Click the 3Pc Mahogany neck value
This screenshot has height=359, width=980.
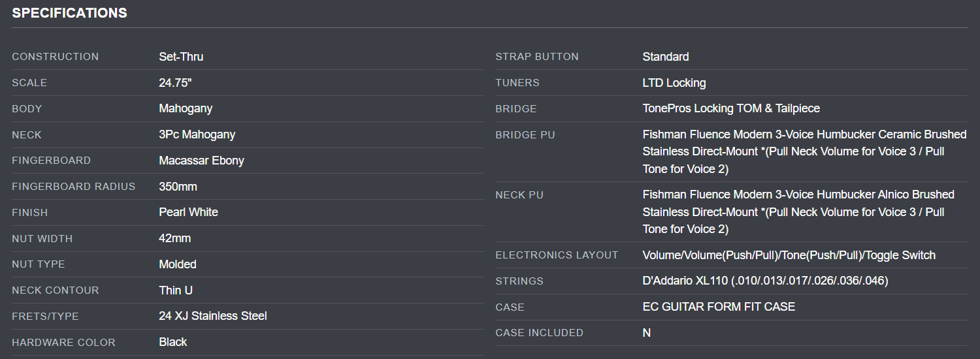click(197, 134)
